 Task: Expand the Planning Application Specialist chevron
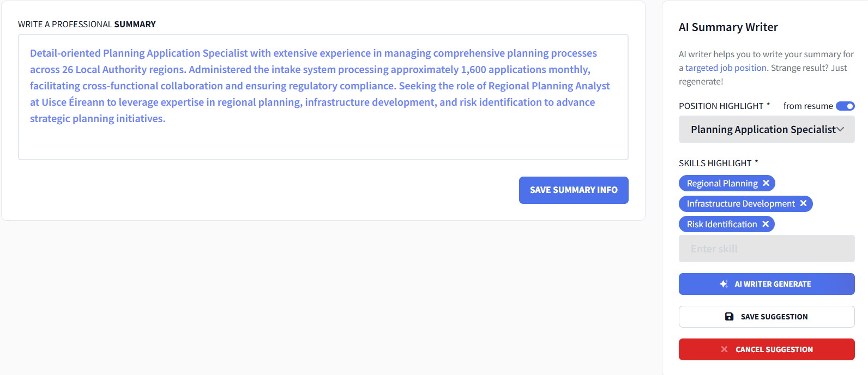point(840,129)
